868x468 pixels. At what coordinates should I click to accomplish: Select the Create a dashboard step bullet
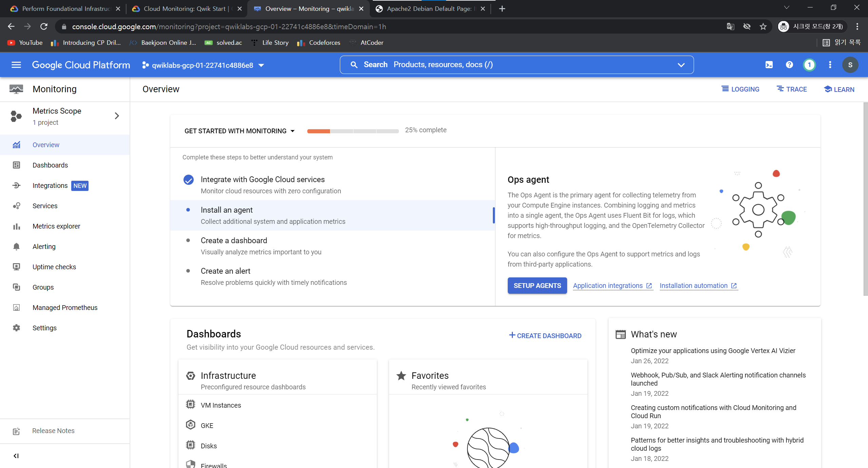pyautogui.click(x=188, y=240)
